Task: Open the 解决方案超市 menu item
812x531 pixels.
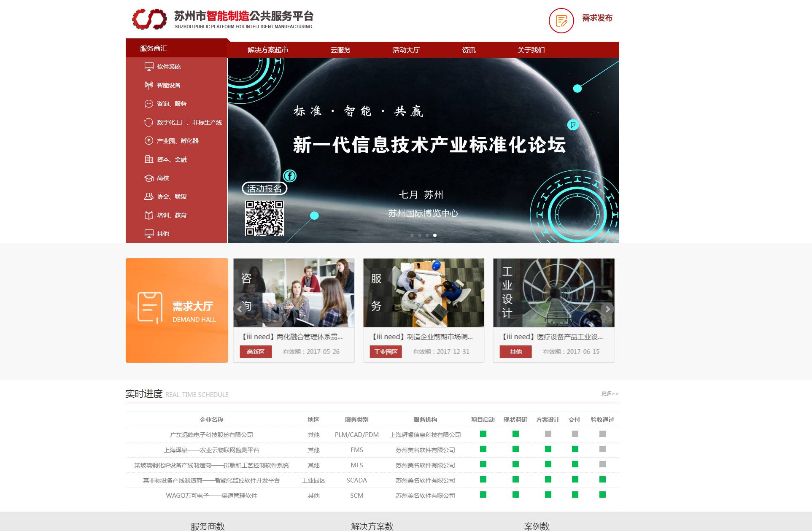Action: tap(268, 50)
